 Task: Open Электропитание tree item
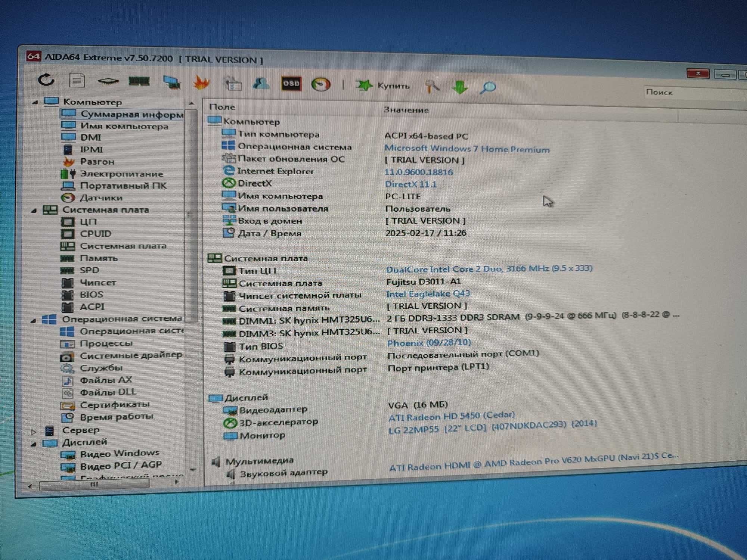click(112, 174)
